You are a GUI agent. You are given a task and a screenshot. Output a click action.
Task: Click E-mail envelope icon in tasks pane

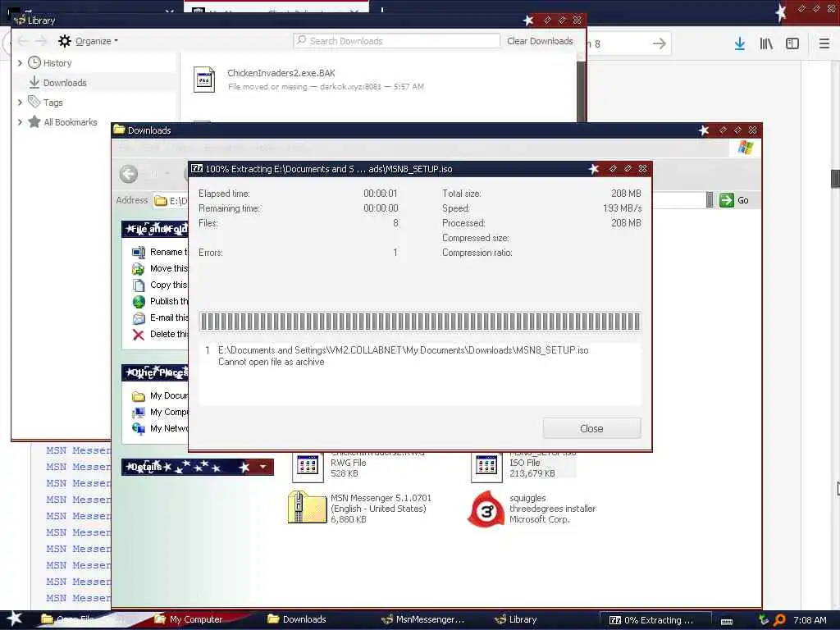[138, 318]
